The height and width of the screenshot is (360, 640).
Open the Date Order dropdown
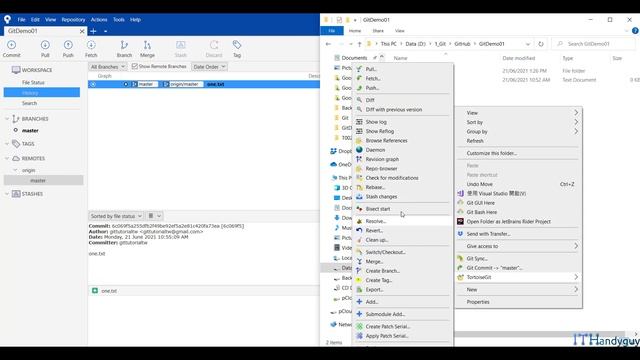click(x=209, y=67)
